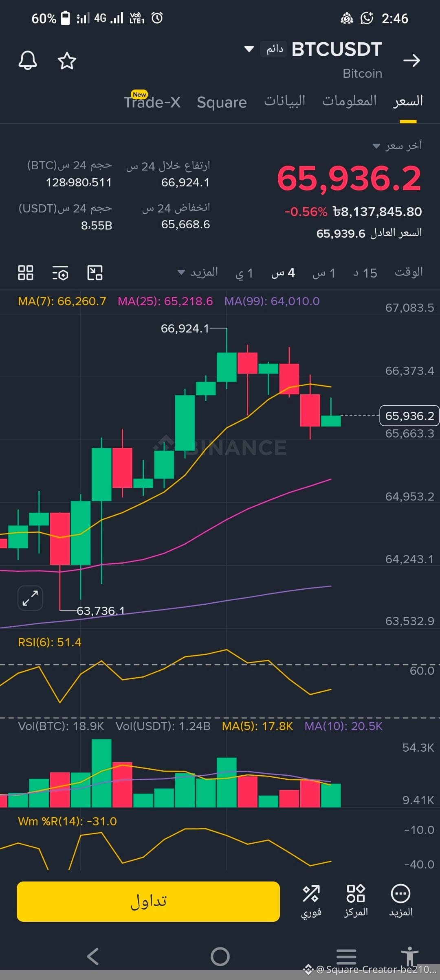The height and width of the screenshot is (980, 440).
Task: Tap the 24h BTC volume 128,980.511
Action: pos(79,182)
